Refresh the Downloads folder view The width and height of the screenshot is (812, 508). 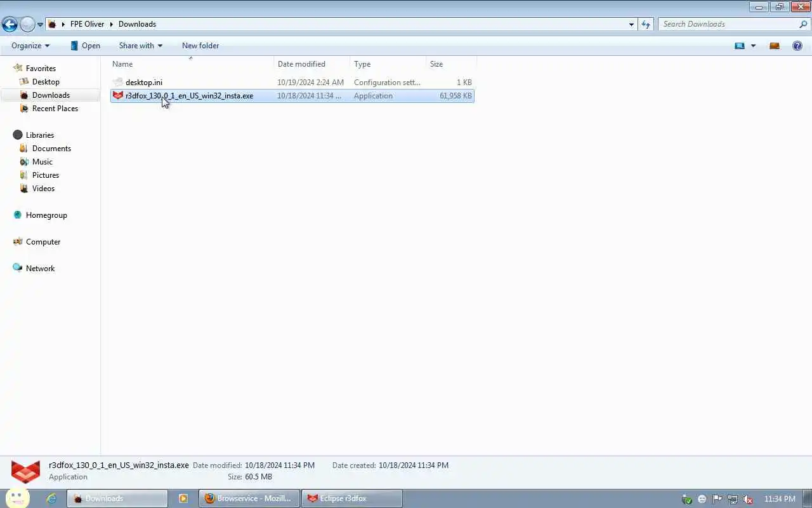646,24
